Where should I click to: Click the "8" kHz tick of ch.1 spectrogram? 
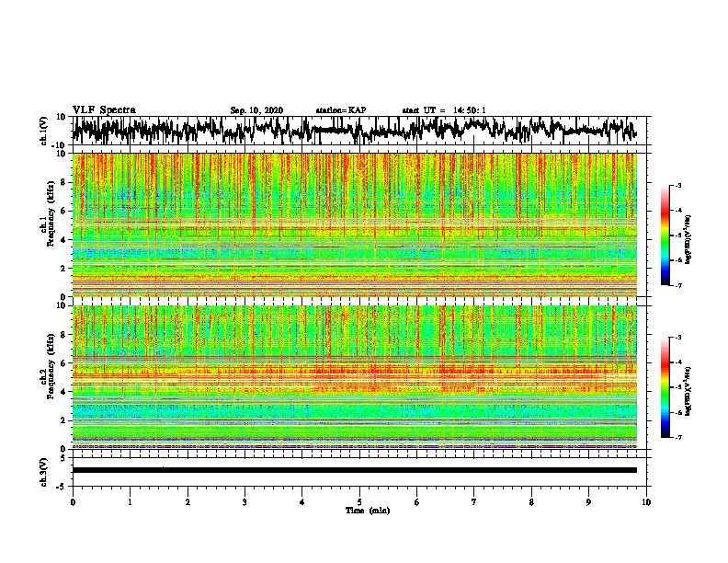coord(64,182)
